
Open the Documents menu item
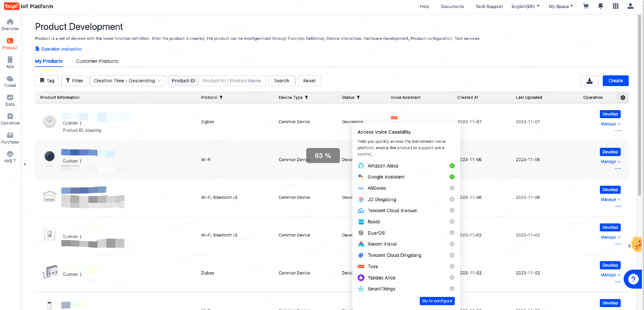tap(452, 6)
